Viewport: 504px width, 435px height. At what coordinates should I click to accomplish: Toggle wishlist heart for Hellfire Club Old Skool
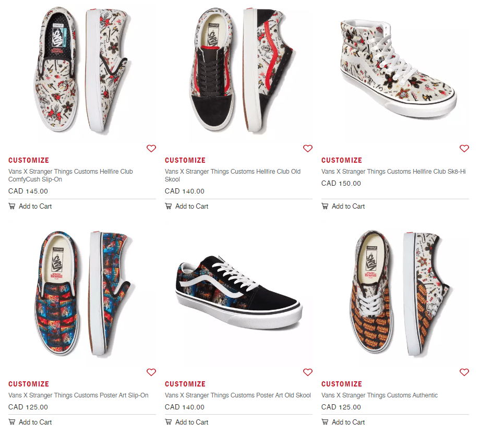click(308, 149)
